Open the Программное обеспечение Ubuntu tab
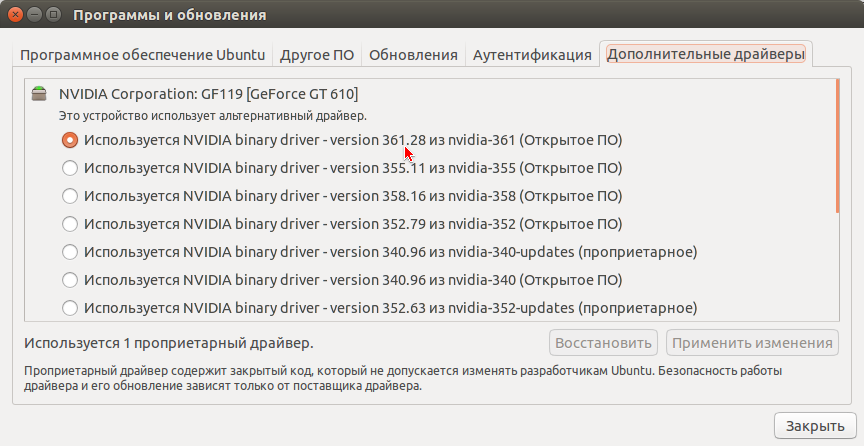Viewport: 864px width, 446px height. pos(142,55)
